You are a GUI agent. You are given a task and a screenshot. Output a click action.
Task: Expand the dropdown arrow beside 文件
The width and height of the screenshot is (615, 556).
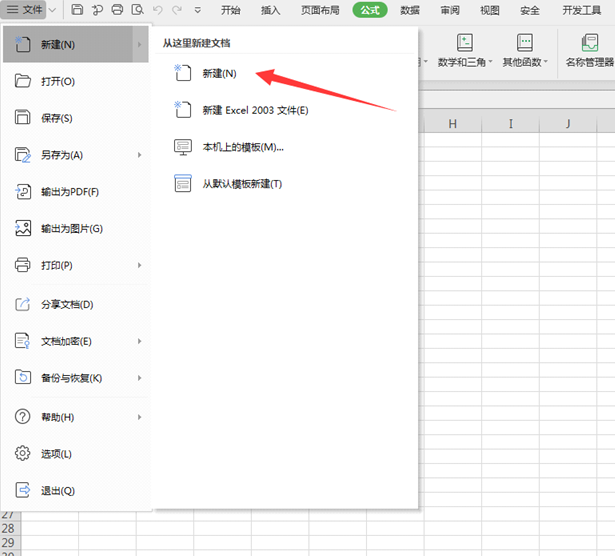click(x=53, y=10)
